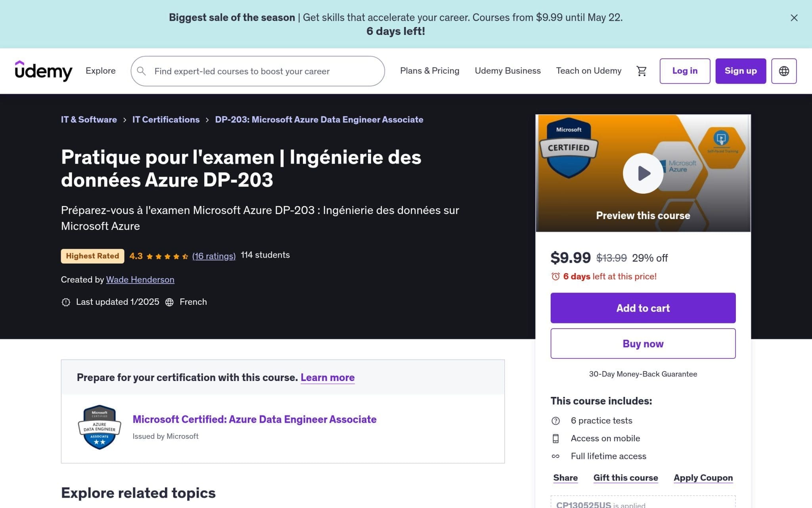Close the sale banner with X
The width and height of the screenshot is (812, 508).
(794, 18)
